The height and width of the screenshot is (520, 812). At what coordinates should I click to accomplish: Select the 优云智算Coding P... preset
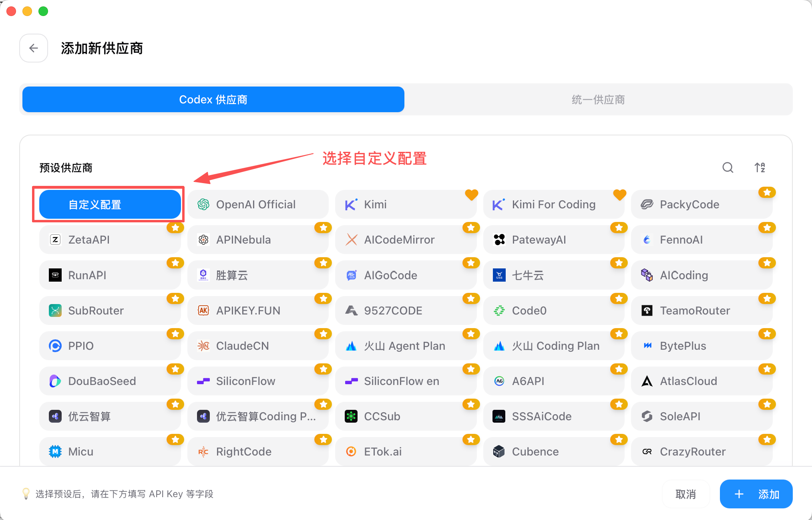coord(258,416)
